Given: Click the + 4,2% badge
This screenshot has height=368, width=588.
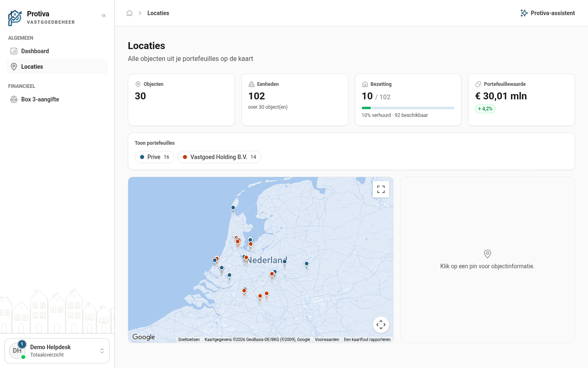Looking at the screenshot, I should pyautogui.click(x=485, y=109).
